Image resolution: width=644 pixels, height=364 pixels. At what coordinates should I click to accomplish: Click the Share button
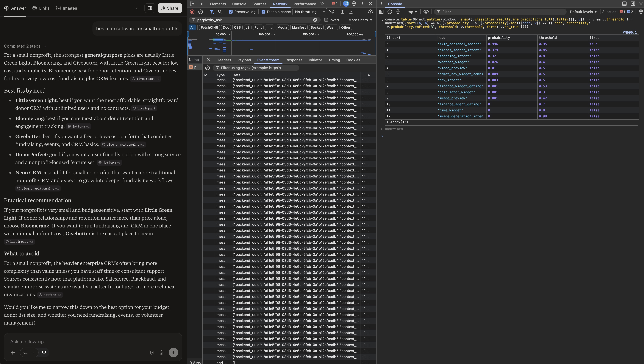click(170, 8)
